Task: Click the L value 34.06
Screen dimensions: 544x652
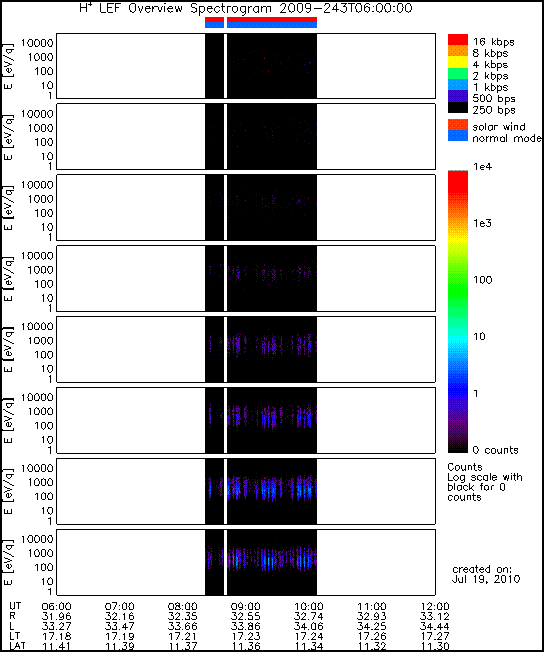Action: point(308,627)
